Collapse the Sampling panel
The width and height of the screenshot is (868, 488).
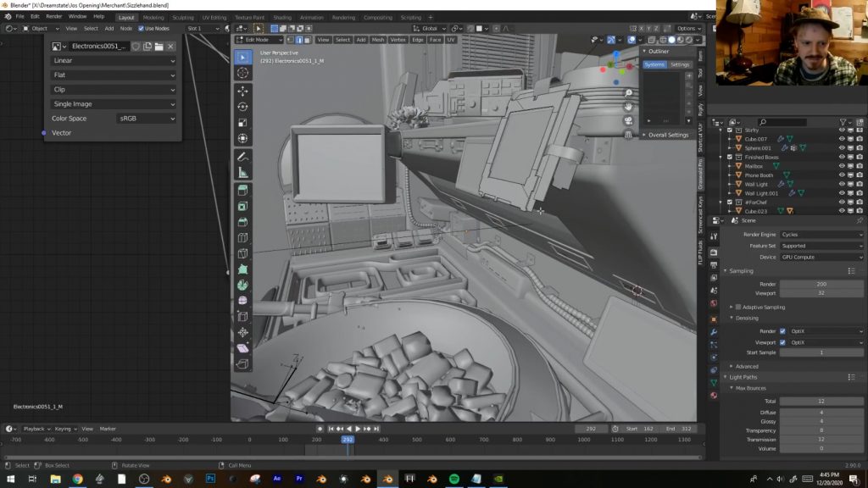point(741,271)
